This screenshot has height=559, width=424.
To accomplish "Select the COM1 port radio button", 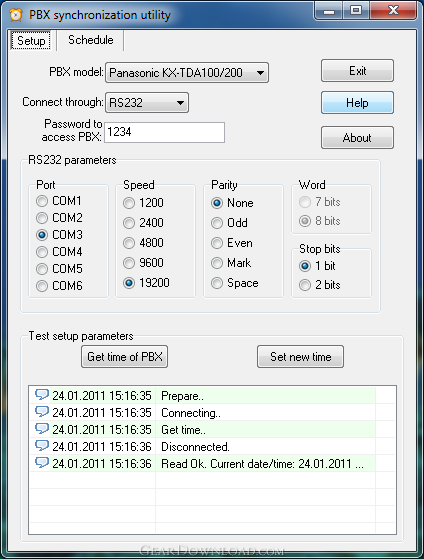I will pyautogui.click(x=42, y=201).
